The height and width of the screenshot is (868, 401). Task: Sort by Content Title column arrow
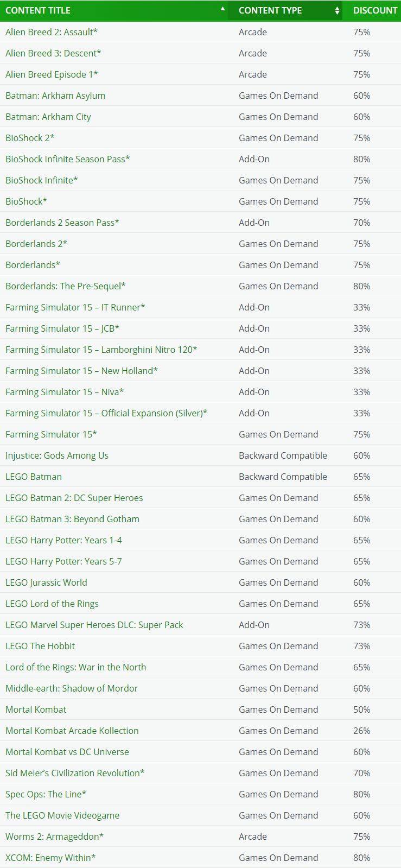[222, 9]
